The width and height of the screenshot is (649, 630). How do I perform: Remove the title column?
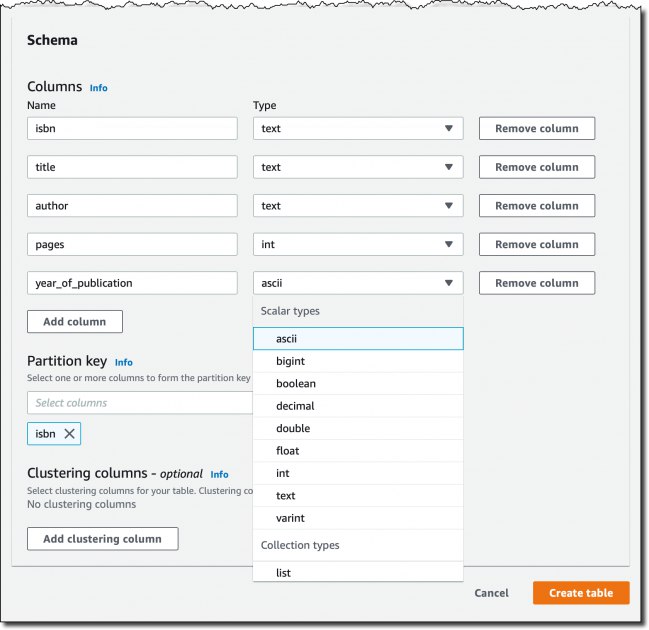point(537,167)
